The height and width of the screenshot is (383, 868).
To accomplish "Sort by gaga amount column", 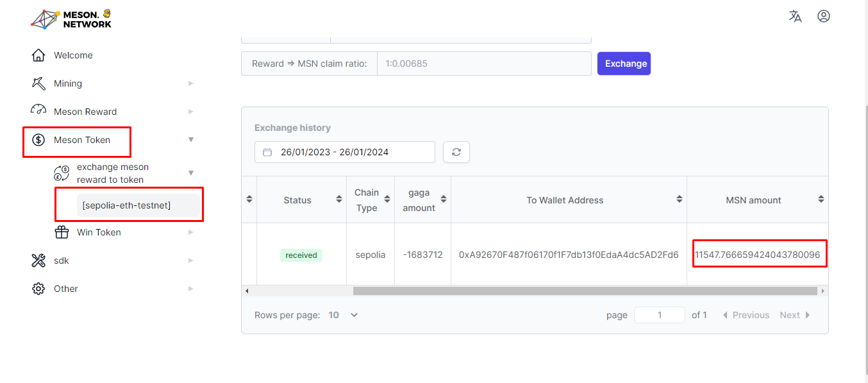I will pos(443,200).
